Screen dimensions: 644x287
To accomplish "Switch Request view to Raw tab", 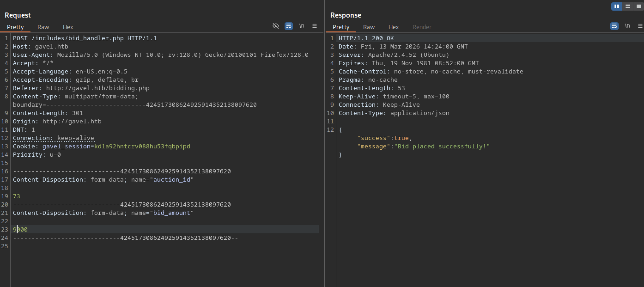I will 43,27.
